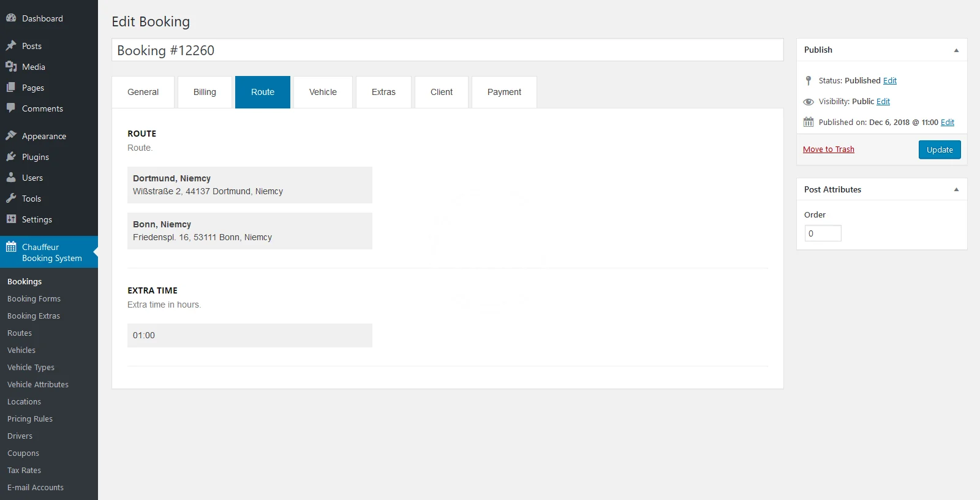This screenshot has height=500, width=980.
Task: Edit the post visibility setting
Action: (883, 102)
